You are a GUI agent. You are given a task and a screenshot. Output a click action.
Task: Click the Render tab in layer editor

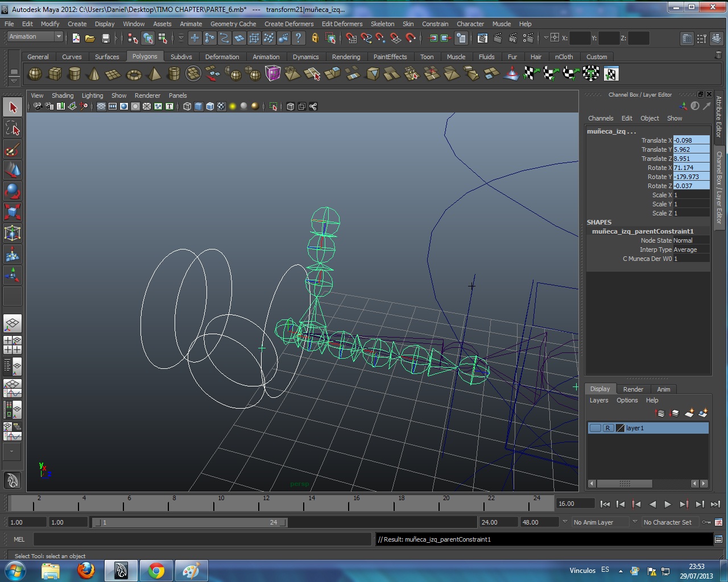pyautogui.click(x=632, y=389)
